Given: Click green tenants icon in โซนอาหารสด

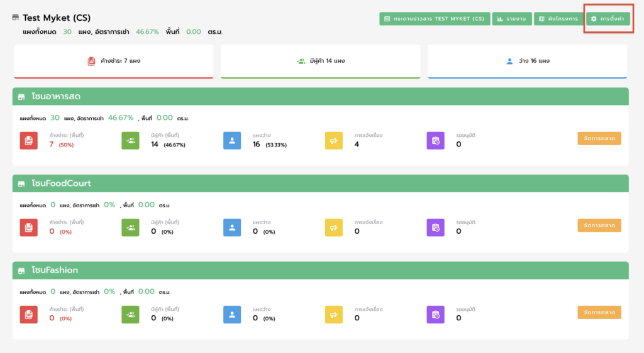Looking at the screenshot, I should pyautogui.click(x=130, y=141).
